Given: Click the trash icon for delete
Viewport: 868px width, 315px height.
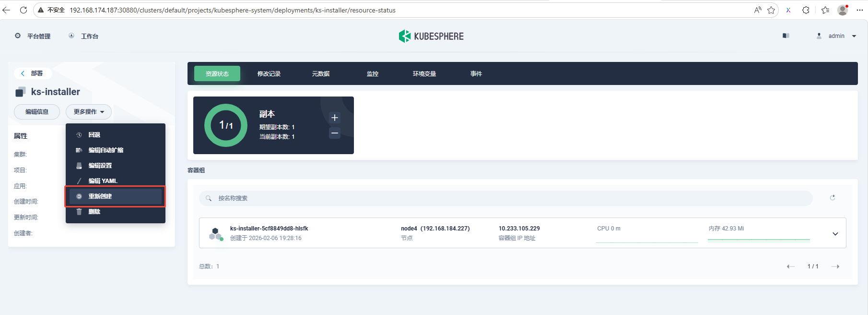Looking at the screenshot, I should point(79,212).
